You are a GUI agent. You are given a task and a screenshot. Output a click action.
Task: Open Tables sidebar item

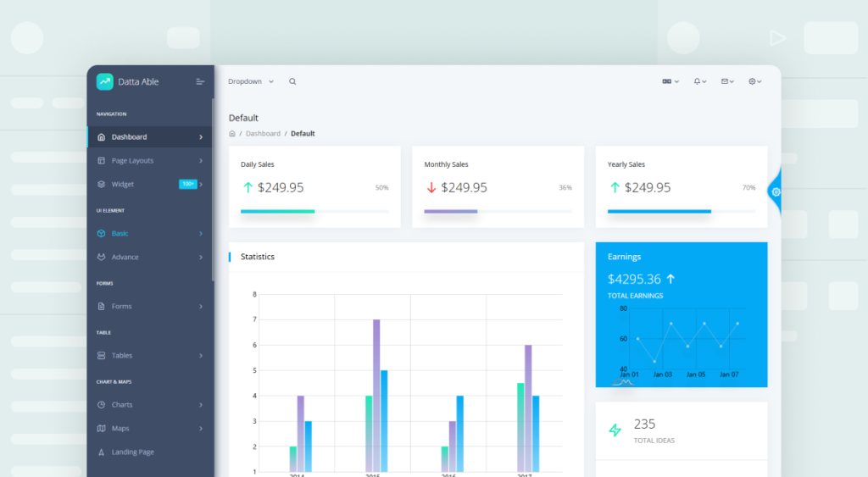pos(149,355)
